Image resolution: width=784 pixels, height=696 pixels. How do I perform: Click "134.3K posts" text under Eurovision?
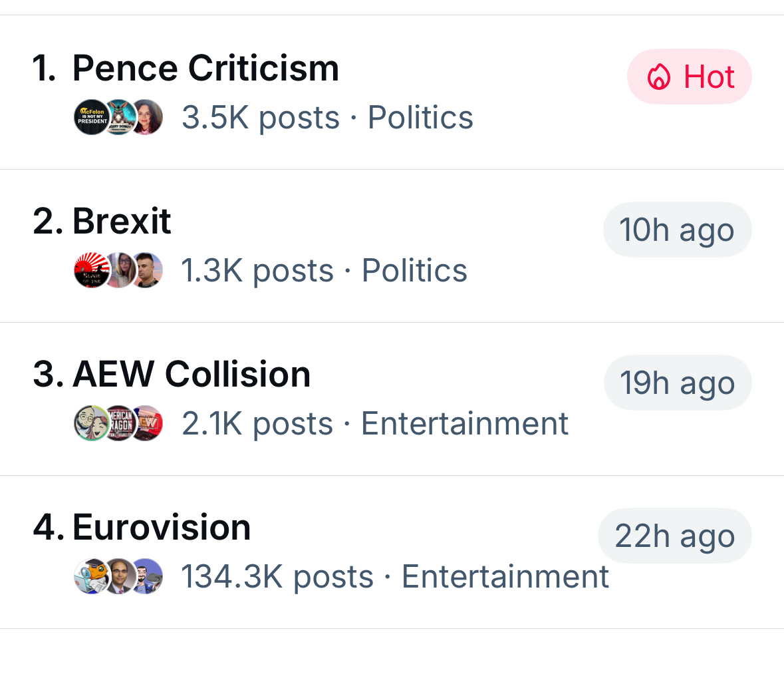pyautogui.click(x=277, y=576)
